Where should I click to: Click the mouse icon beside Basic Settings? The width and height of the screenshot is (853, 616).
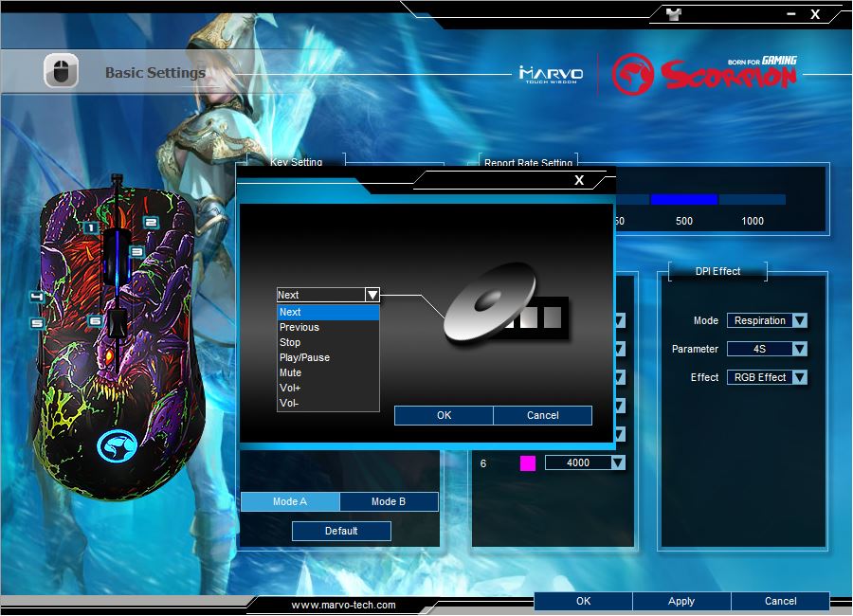click(61, 71)
